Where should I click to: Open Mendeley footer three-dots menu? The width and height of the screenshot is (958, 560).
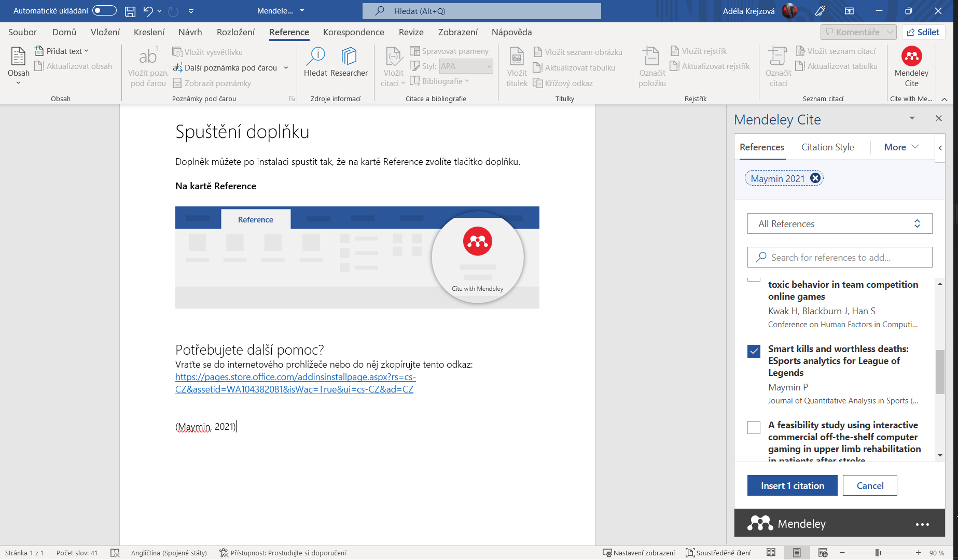(922, 524)
